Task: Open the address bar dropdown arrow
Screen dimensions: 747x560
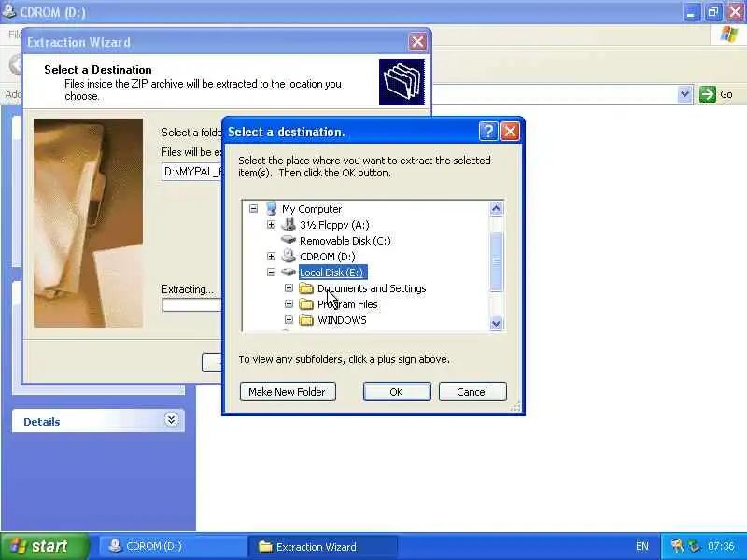Action: coord(684,94)
